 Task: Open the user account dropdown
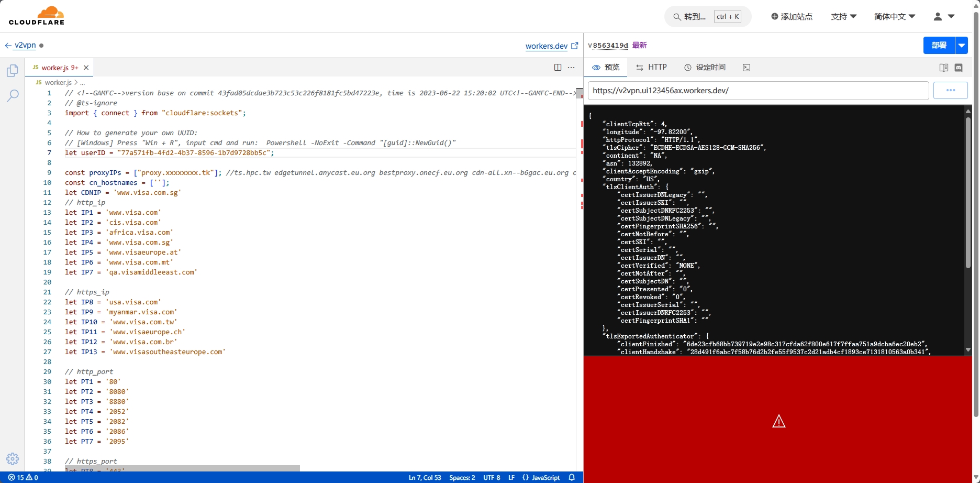tap(944, 17)
